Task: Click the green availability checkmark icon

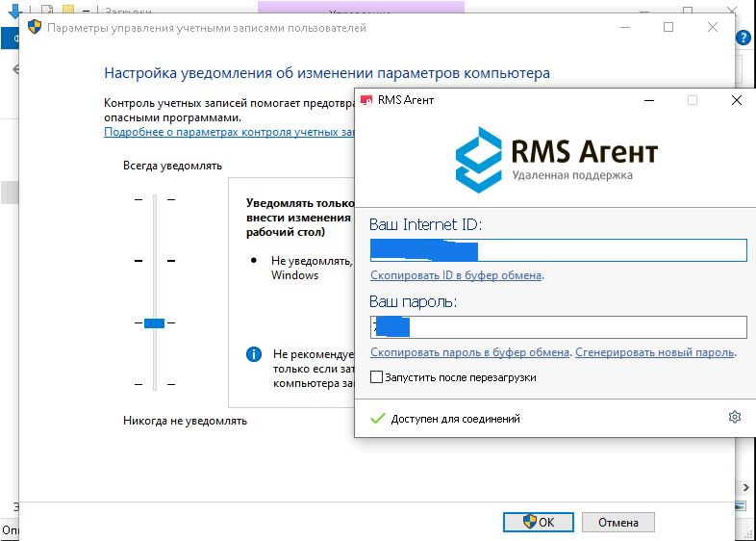Action: click(x=377, y=419)
